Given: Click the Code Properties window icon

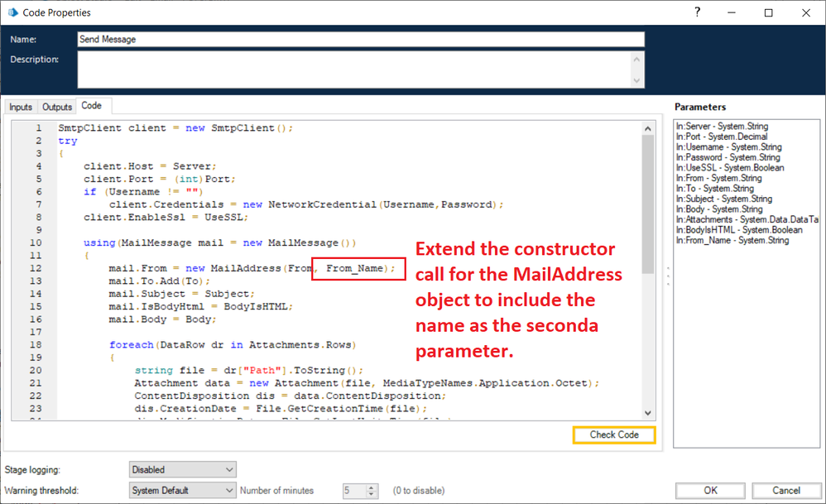Looking at the screenshot, I should (12, 12).
